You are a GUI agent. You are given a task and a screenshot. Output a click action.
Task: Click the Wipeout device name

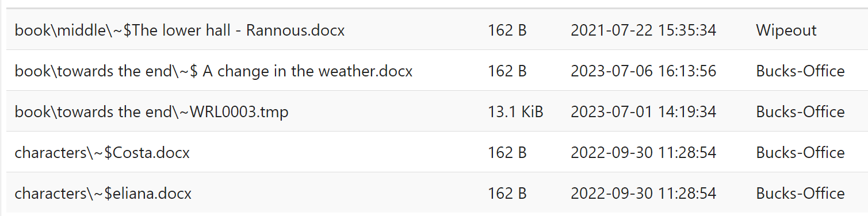coord(786,30)
